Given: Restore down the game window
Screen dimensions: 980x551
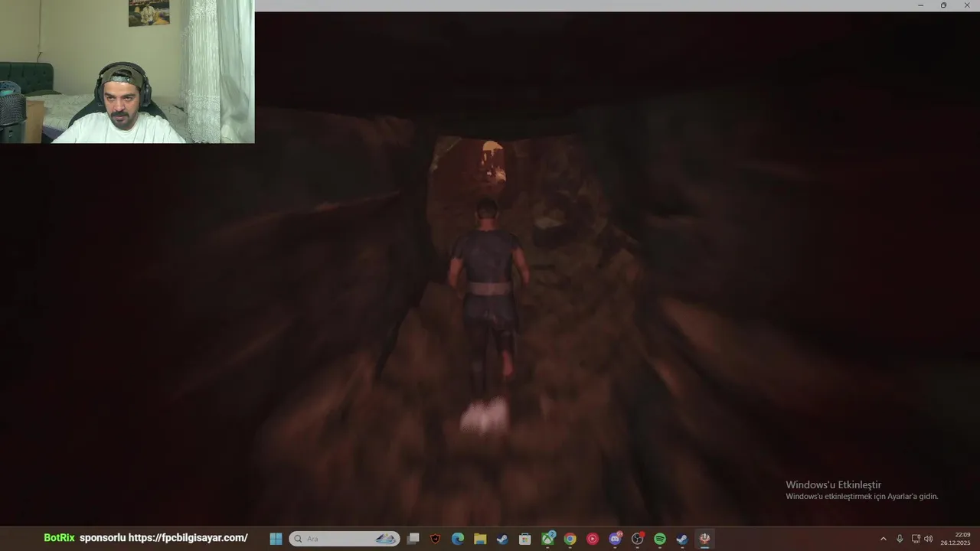Looking at the screenshot, I should pyautogui.click(x=943, y=5).
